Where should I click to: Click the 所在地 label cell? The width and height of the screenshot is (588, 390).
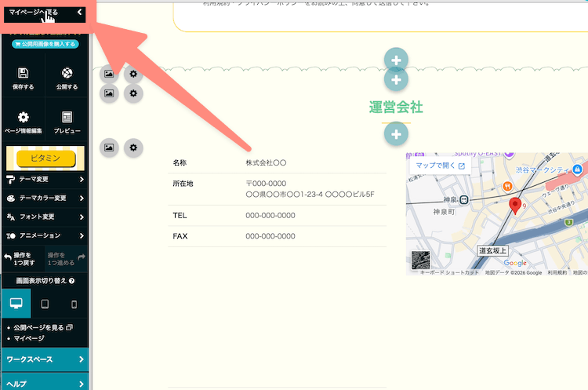[183, 184]
